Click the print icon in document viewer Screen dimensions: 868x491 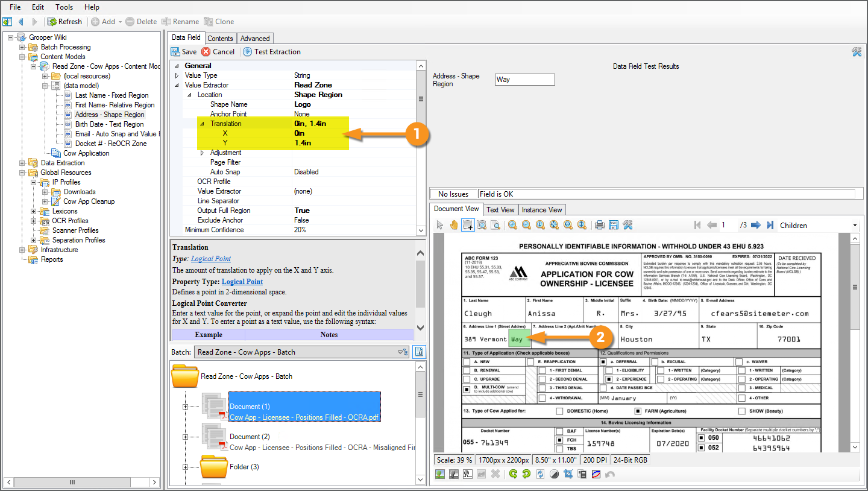tap(600, 225)
